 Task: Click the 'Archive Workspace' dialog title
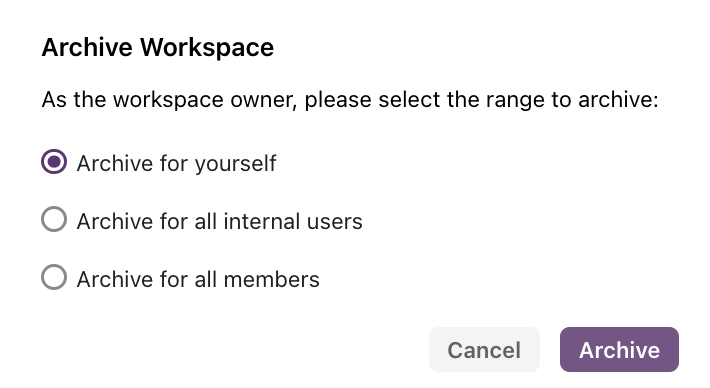point(158,47)
